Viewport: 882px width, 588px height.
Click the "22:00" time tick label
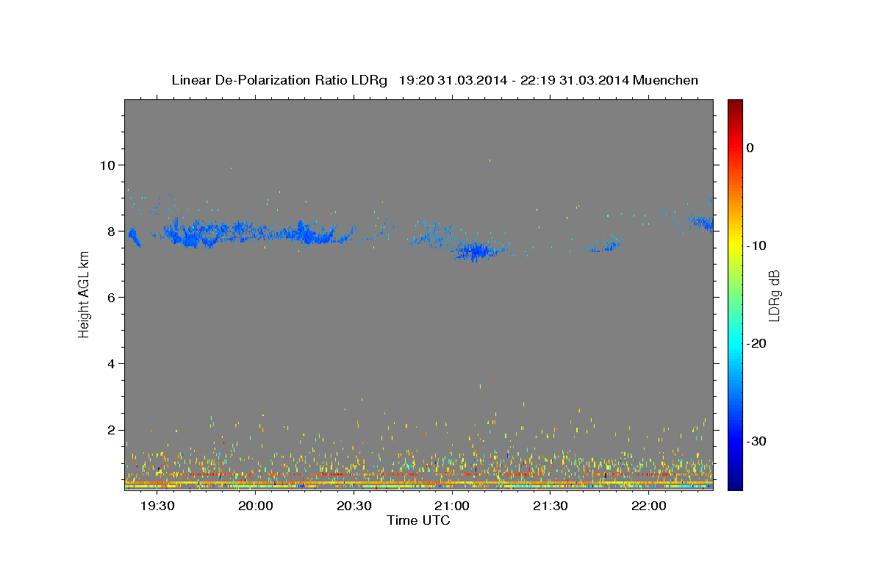point(648,506)
